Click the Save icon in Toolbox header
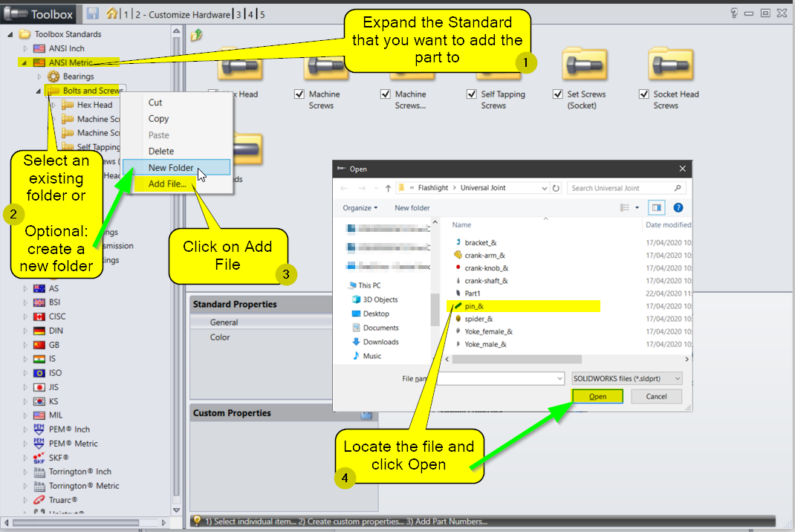 [92, 13]
